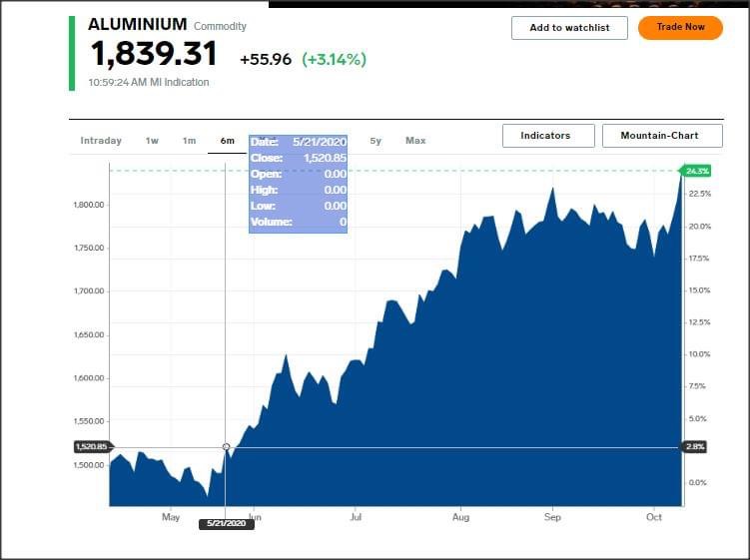This screenshot has width=750, height=560.
Task: Click the 1,839.31 current price
Action: tap(154, 54)
